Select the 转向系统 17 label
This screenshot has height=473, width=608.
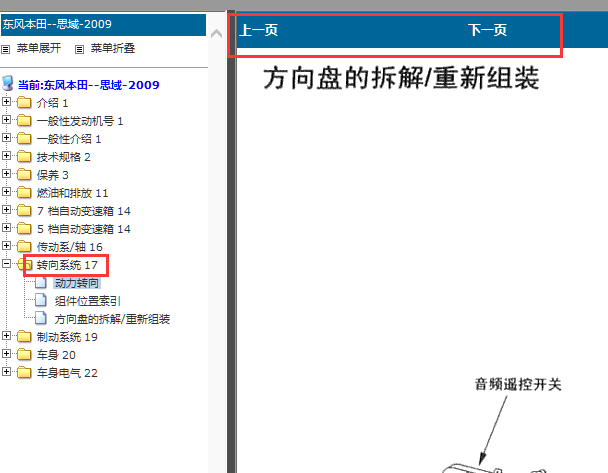coord(67,265)
